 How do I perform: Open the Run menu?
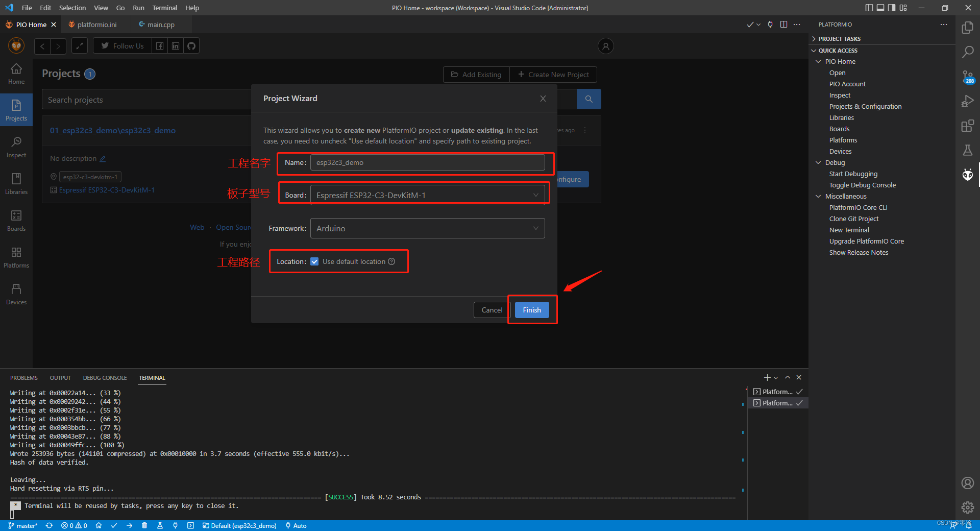click(x=138, y=8)
